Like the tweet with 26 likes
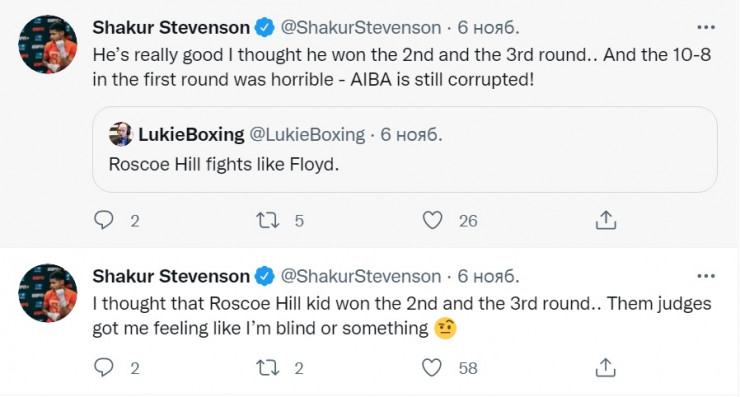 pyautogui.click(x=432, y=220)
